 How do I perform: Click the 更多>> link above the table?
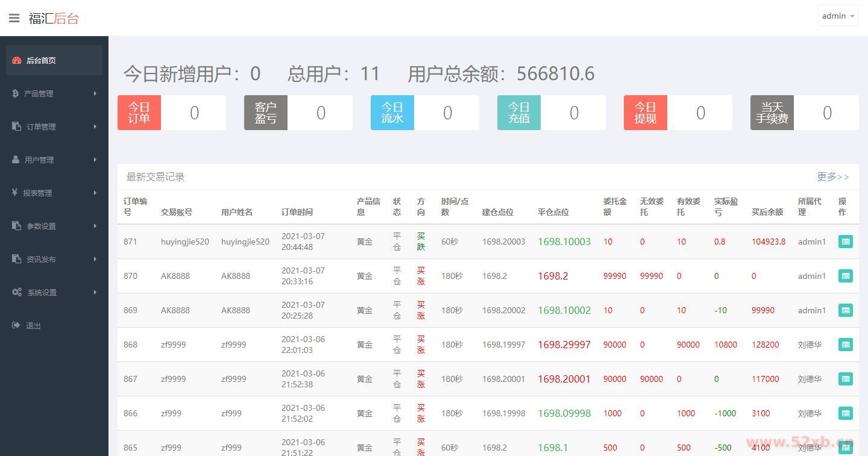click(x=833, y=176)
